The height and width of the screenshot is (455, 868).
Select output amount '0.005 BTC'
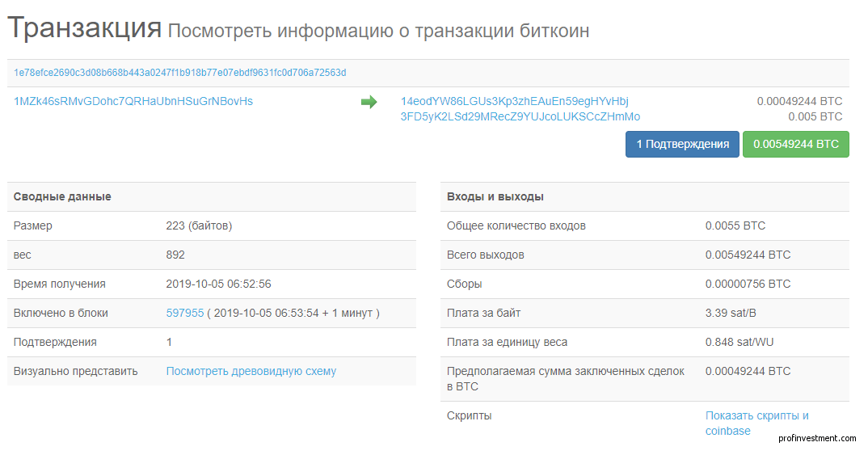pos(815,117)
